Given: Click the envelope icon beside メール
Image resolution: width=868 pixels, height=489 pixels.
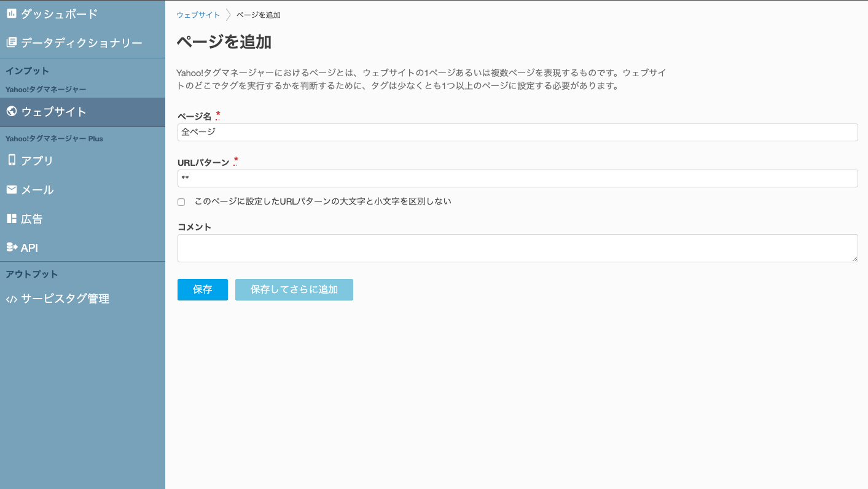Looking at the screenshot, I should point(11,189).
